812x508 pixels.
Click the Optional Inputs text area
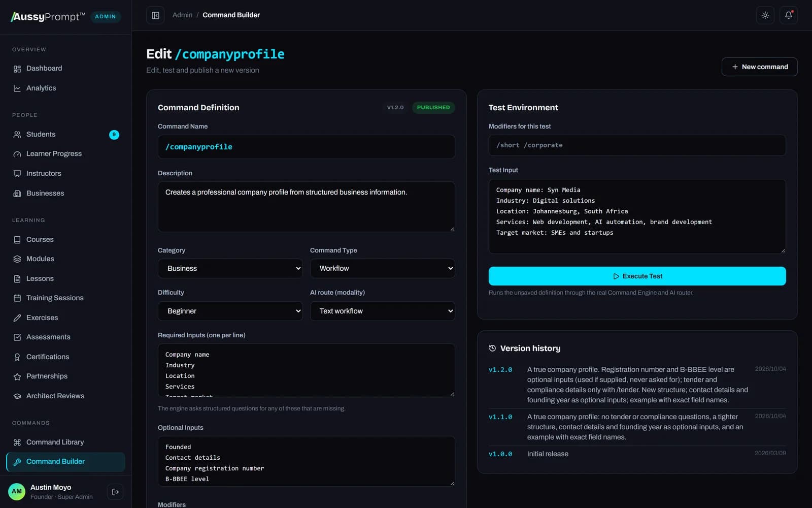click(307, 461)
